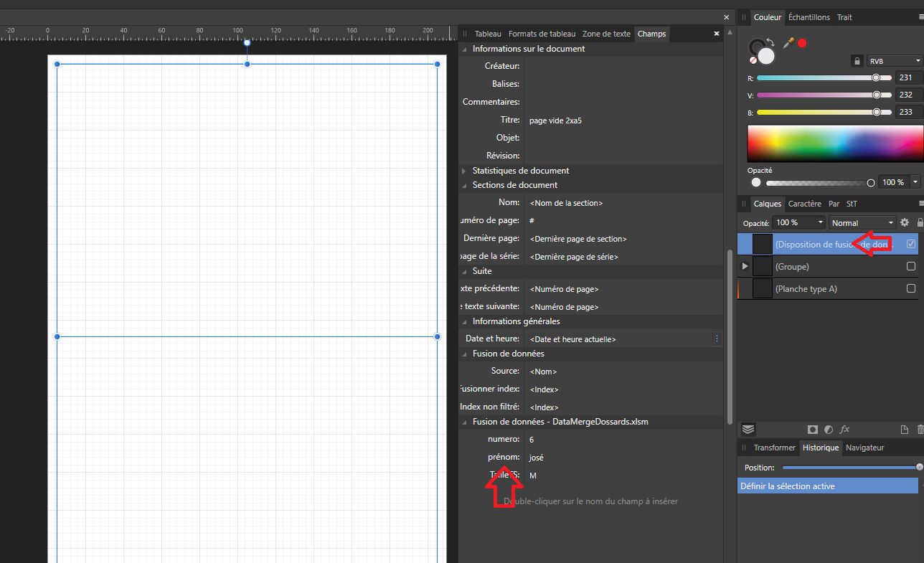Collapse Sections de document section
This screenshot has height=563, width=924.
464,185
